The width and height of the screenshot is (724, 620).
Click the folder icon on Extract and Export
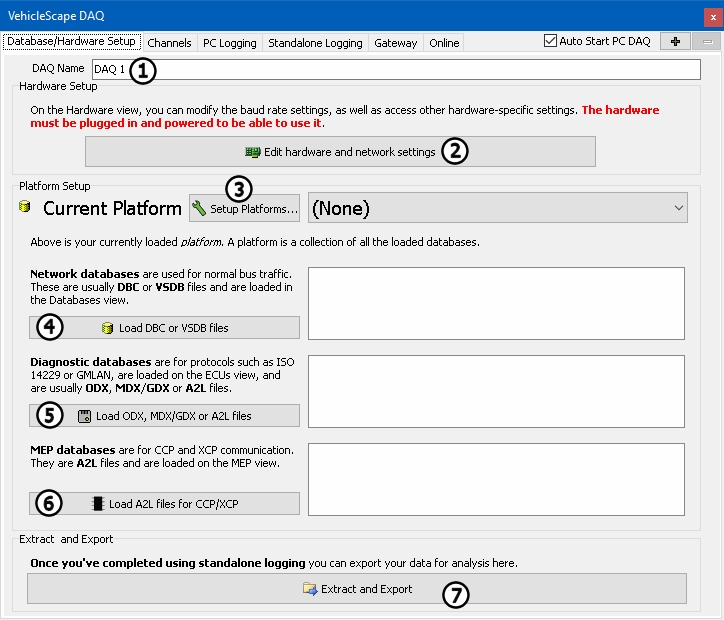309,589
